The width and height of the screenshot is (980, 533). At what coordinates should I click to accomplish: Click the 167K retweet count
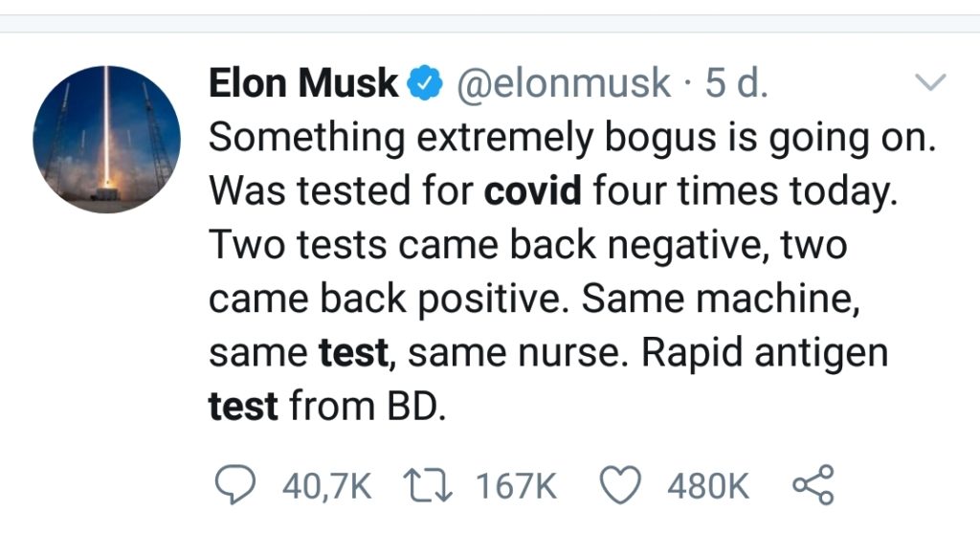[x=516, y=487]
